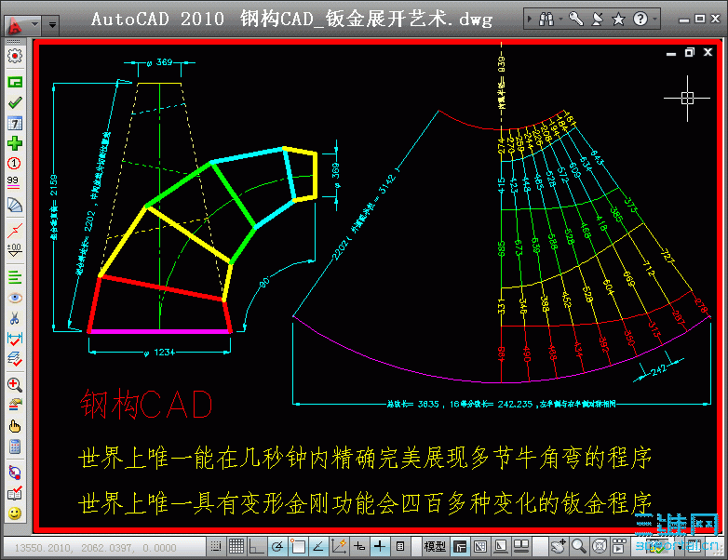The width and height of the screenshot is (728, 560).
Task: Toggle Dynamic UCS in status bar
Action: coord(339,547)
